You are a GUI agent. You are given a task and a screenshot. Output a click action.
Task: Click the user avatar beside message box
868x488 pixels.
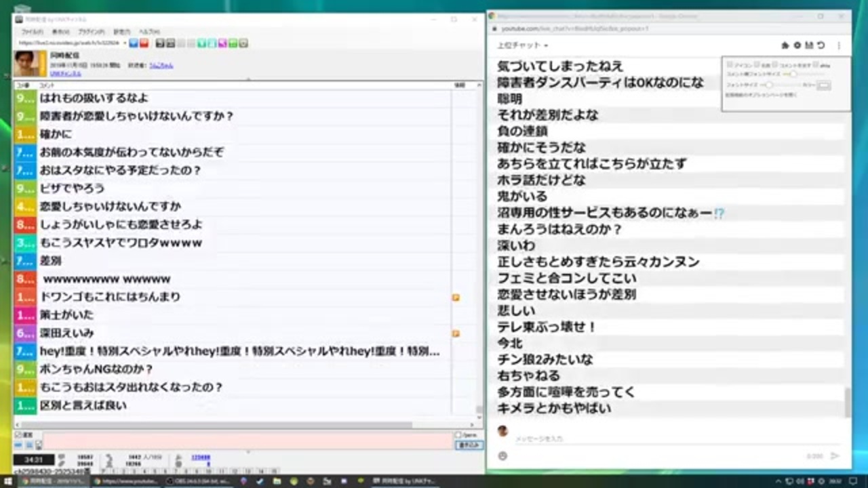pyautogui.click(x=503, y=431)
